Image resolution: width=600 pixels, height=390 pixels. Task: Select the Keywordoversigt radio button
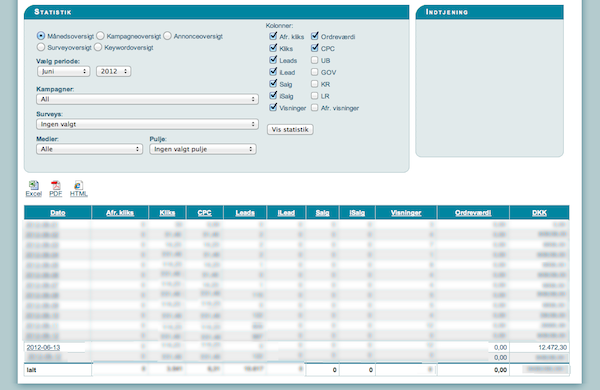coord(98,47)
